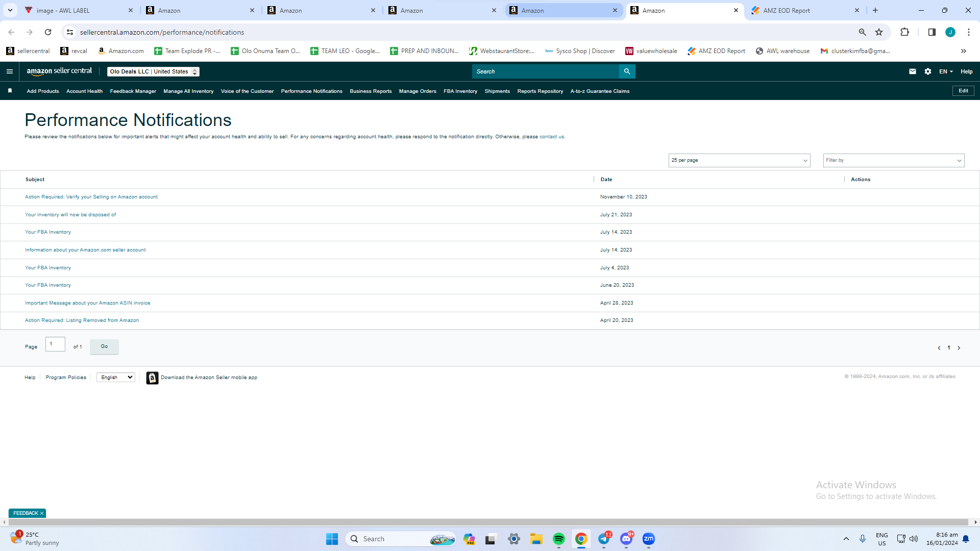Open the Chrome three-dot menu

(x=969, y=32)
